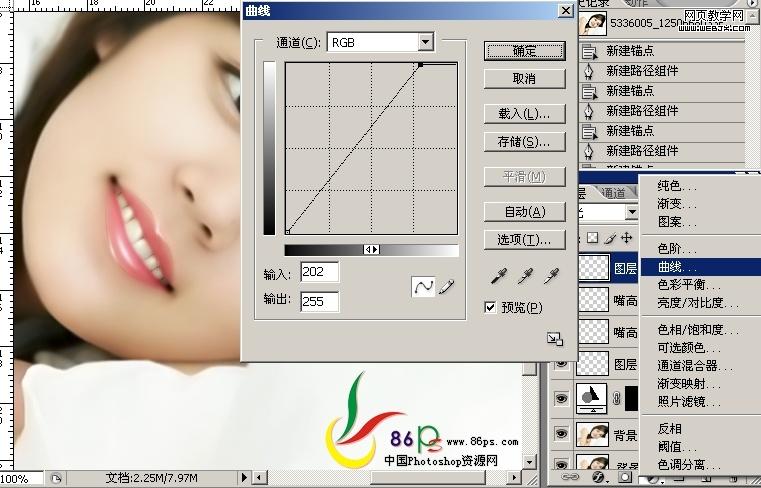Open the 通道 RGB channel dropdown
761x488 pixels.
pyautogui.click(x=426, y=42)
